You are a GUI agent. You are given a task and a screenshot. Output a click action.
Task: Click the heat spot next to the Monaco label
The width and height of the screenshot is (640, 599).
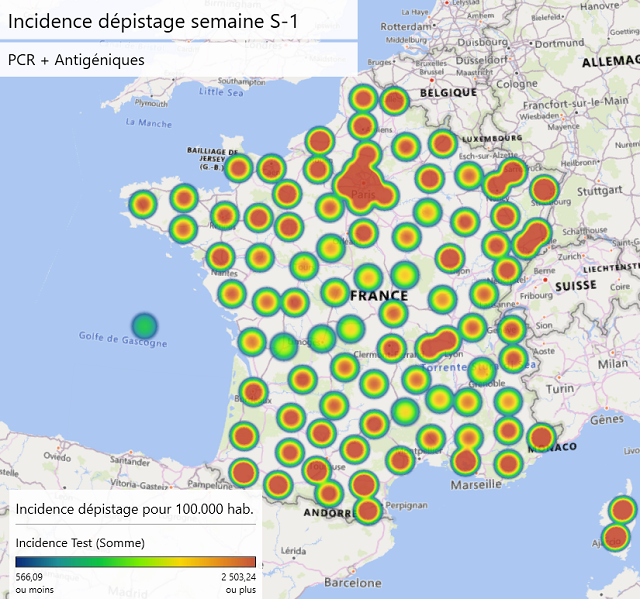point(540,437)
